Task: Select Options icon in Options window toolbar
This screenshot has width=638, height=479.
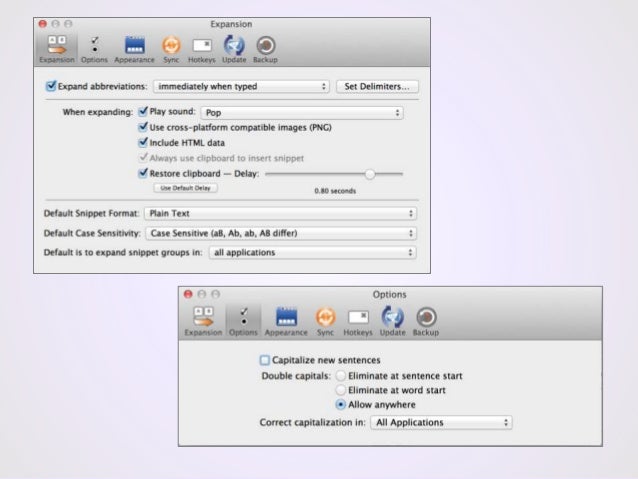Action: [243, 321]
